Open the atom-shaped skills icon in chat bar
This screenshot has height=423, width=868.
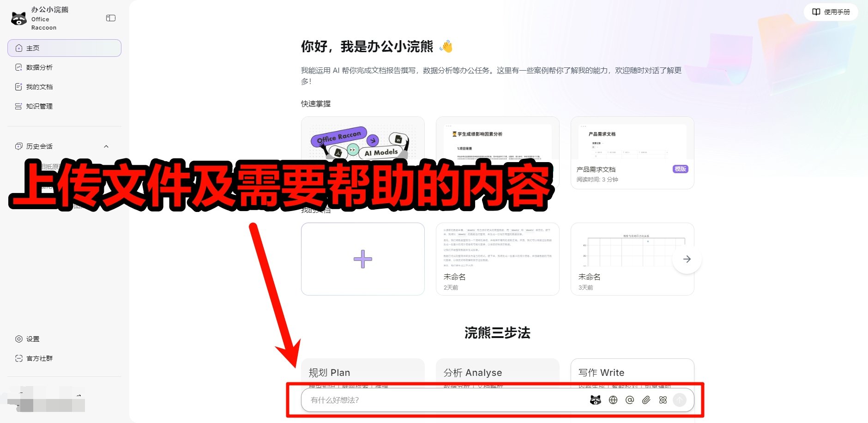663,400
